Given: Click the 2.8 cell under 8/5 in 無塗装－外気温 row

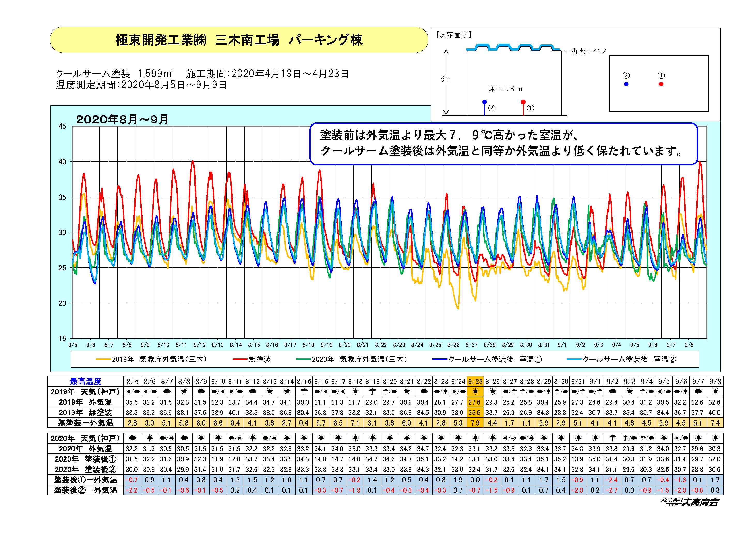Looking at the screenshot, I should point(132,423).
